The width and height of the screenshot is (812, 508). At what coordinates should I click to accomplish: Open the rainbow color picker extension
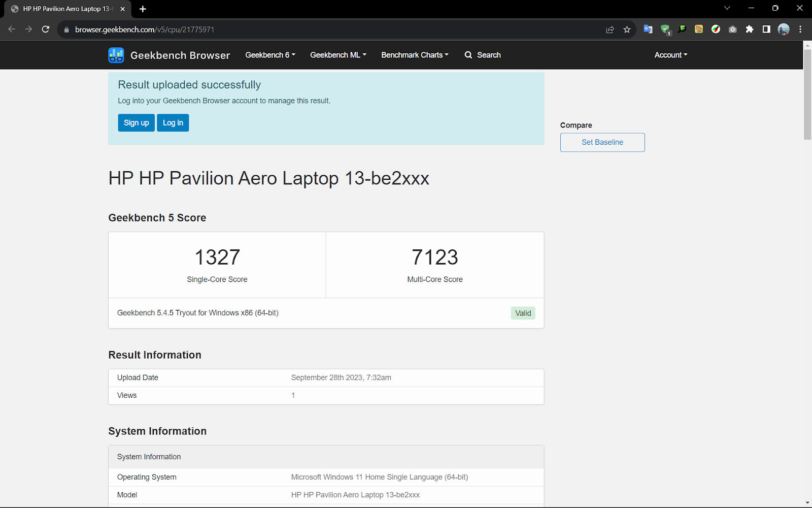(x=716, y=29)
